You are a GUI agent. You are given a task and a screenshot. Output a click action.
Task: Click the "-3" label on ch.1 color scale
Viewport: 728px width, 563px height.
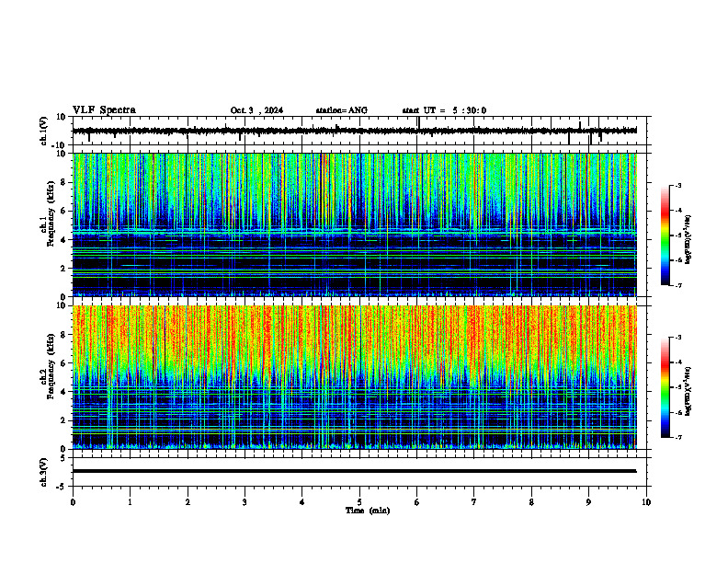click(678, 185)
